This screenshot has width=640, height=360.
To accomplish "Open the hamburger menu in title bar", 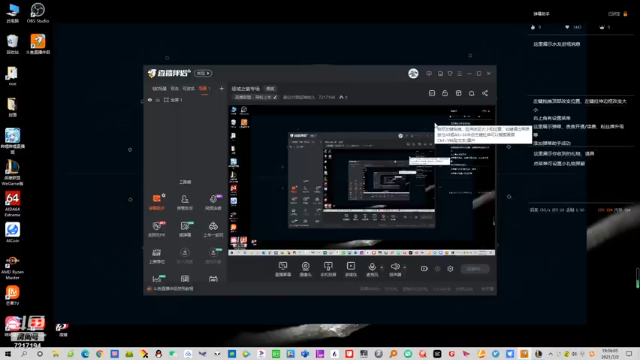I will [x=460, y=73].
